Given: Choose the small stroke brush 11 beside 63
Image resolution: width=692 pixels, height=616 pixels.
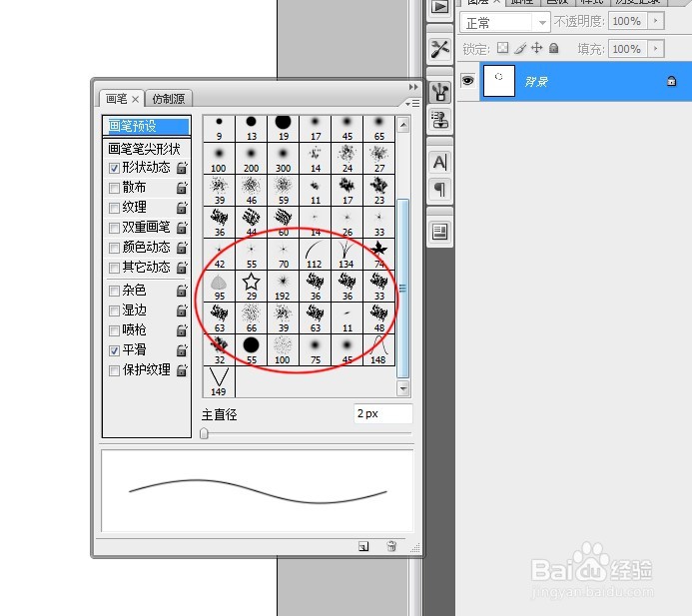Looking at the screenshot, I should coord(346,318).
